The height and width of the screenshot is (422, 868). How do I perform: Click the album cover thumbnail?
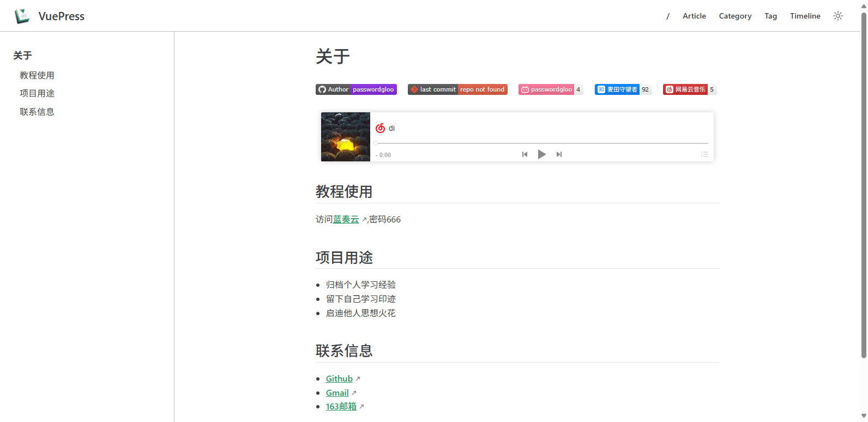346,137
